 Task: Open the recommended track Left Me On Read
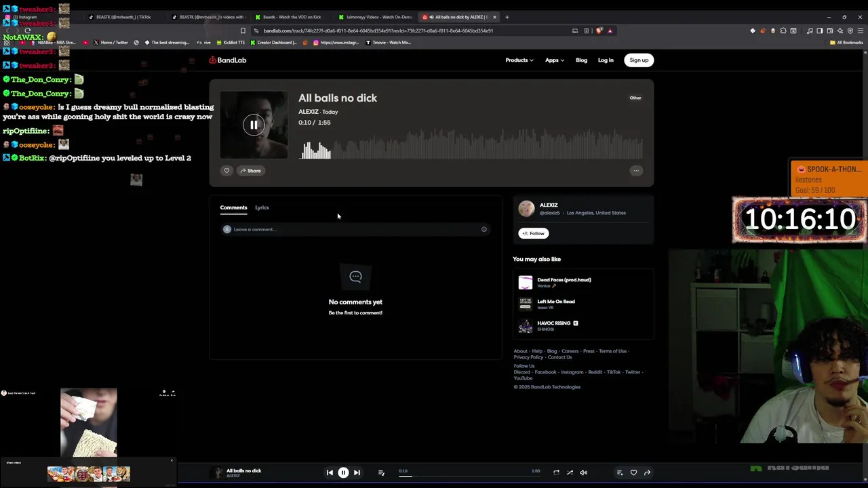coord(556,302)
